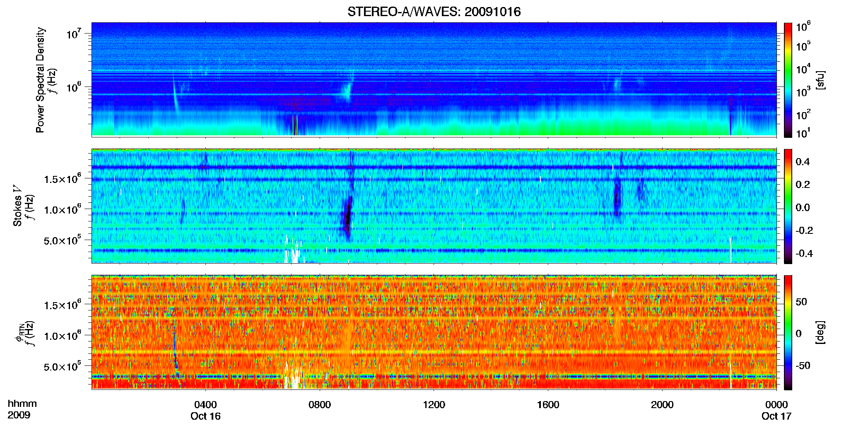Click the 0400 time axis label
The width and height of the screenshot is (868, 447).
(x=205, y=404)
